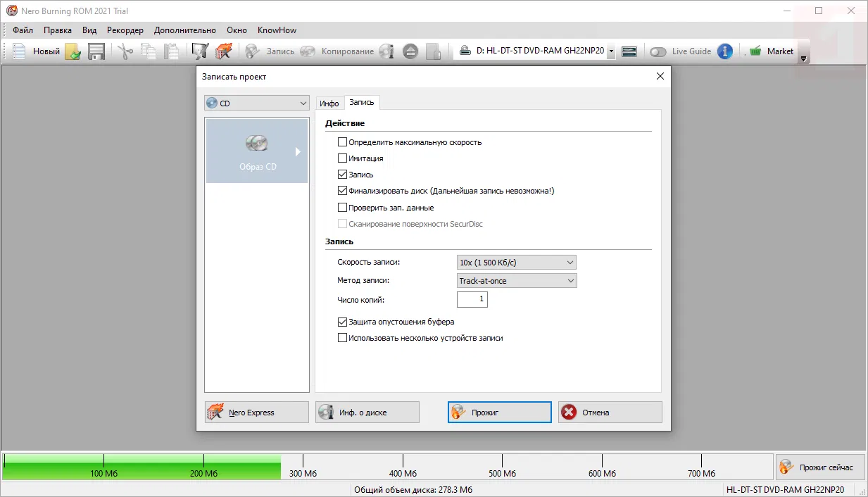Click the Nero Burning ROM title bar icon
Image resolution: width=868 pixels, height=497 pixels.
12,11
